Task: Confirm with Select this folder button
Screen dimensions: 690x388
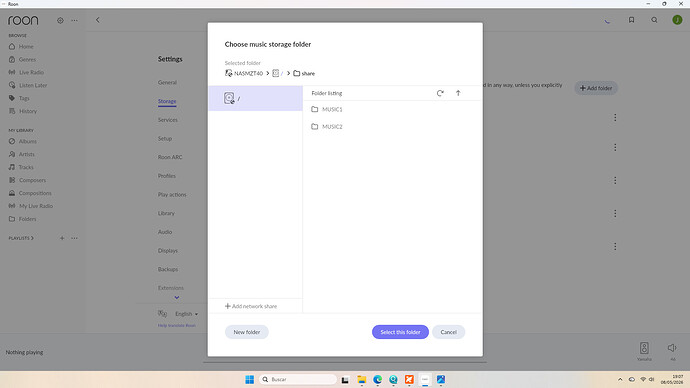Action: 400,332
